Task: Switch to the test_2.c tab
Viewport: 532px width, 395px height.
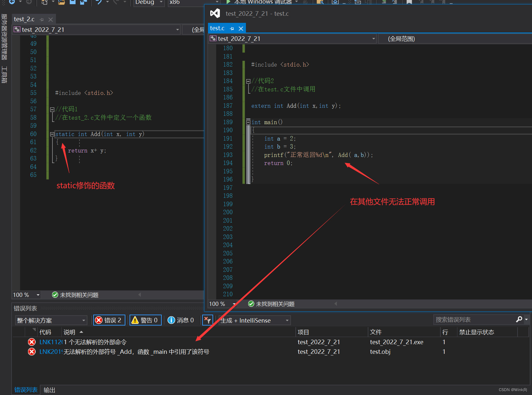Action: 24,19
